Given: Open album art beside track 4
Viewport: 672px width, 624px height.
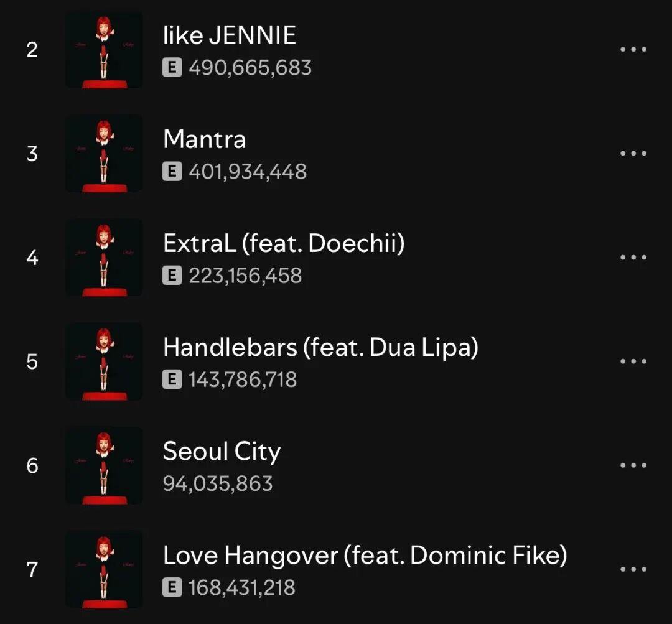Looking at the screenshot, I should [x=104, y=258].
